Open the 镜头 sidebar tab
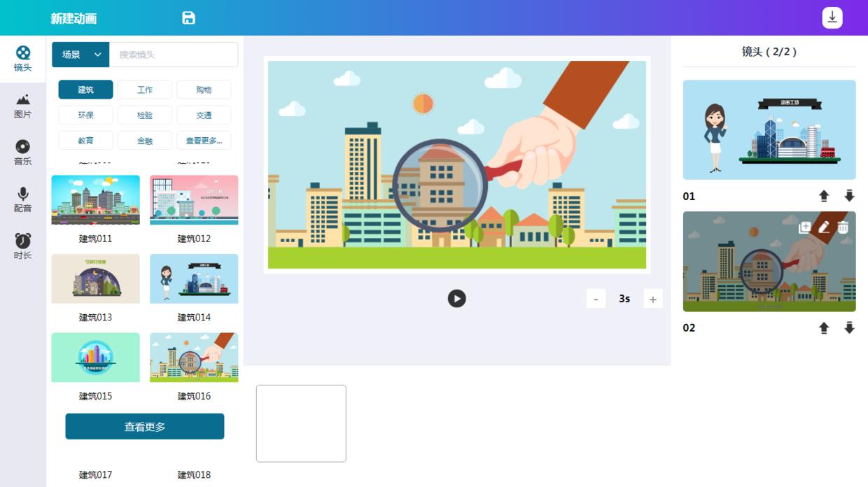Viewport: 868px width, 487px height. point(23,59)
